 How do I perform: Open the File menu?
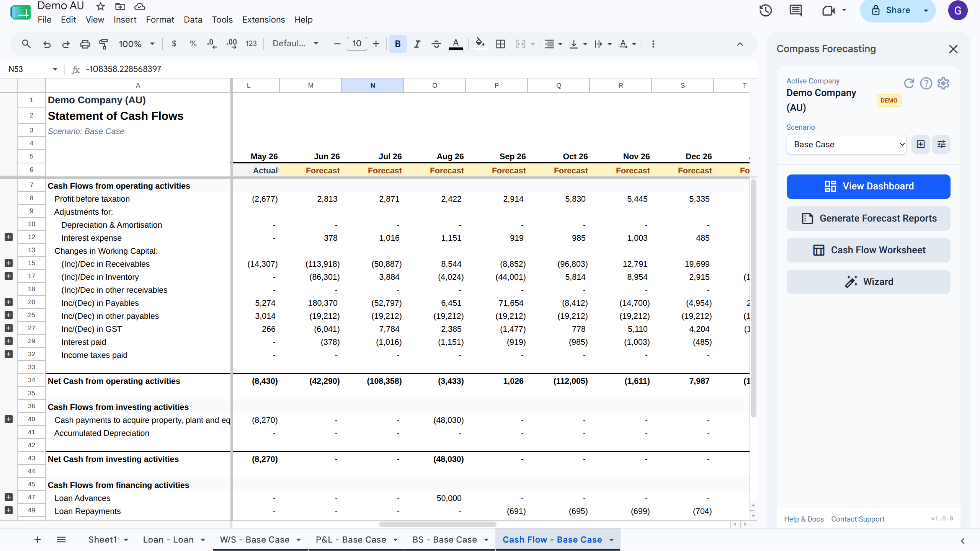(44, 20)
